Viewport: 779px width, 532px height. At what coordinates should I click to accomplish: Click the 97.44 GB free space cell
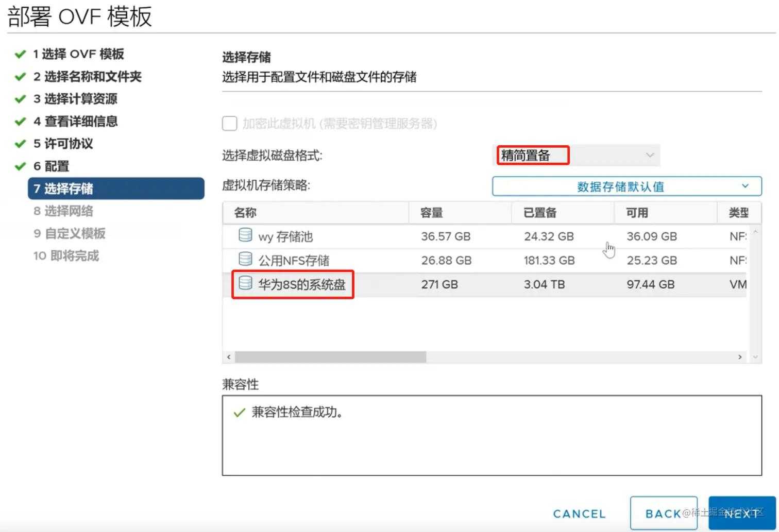[x=650, y=284]
